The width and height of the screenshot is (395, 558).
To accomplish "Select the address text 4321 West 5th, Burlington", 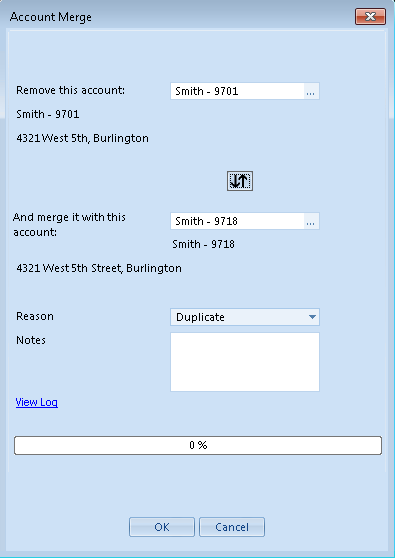I will click(x=83, y=138).
